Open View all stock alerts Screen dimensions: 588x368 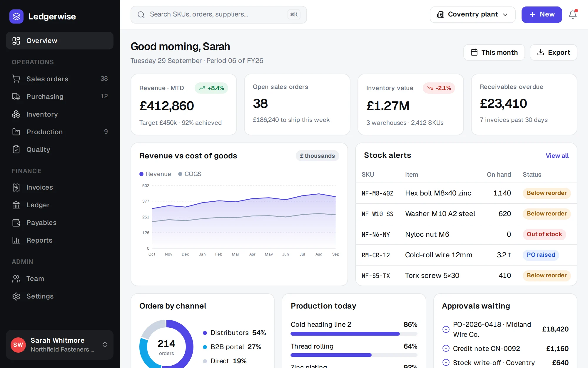pos(557,155)
